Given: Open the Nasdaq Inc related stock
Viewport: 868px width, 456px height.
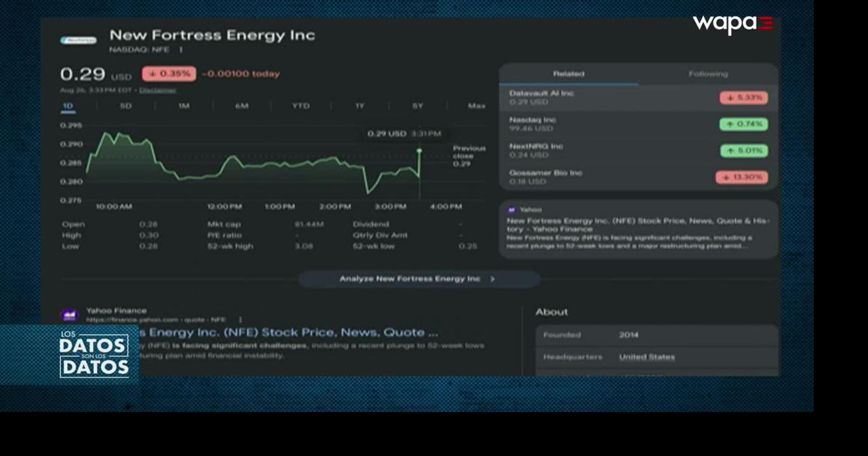Looking at the screenshot, I should [638, 124].
